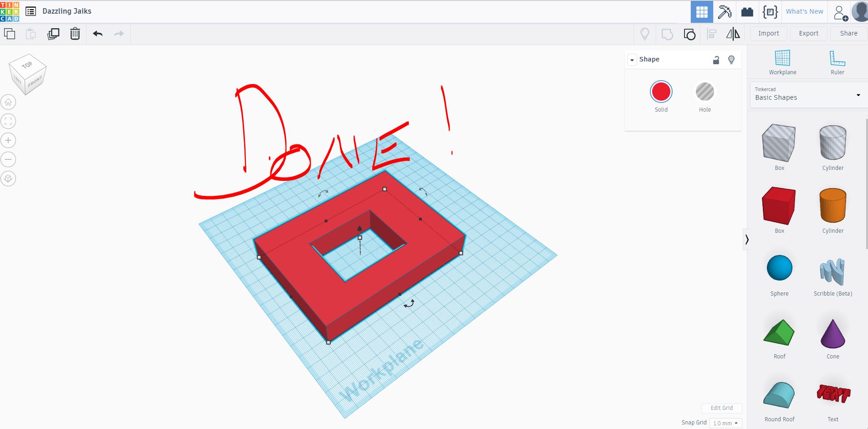Click the Workplane tool icon

point(782,62)
